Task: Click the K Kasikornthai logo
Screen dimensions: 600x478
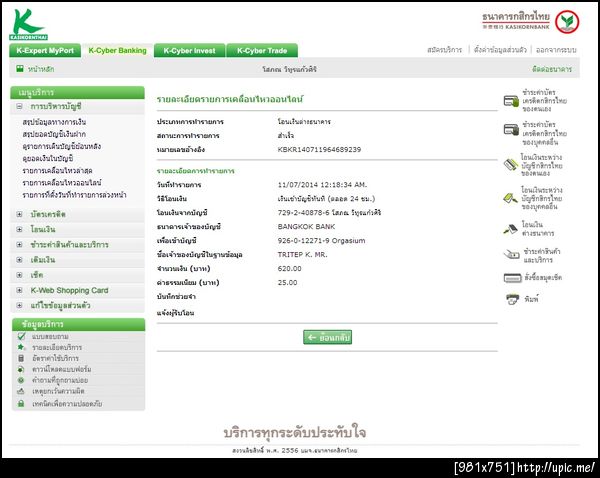Action: coord(28,24)
